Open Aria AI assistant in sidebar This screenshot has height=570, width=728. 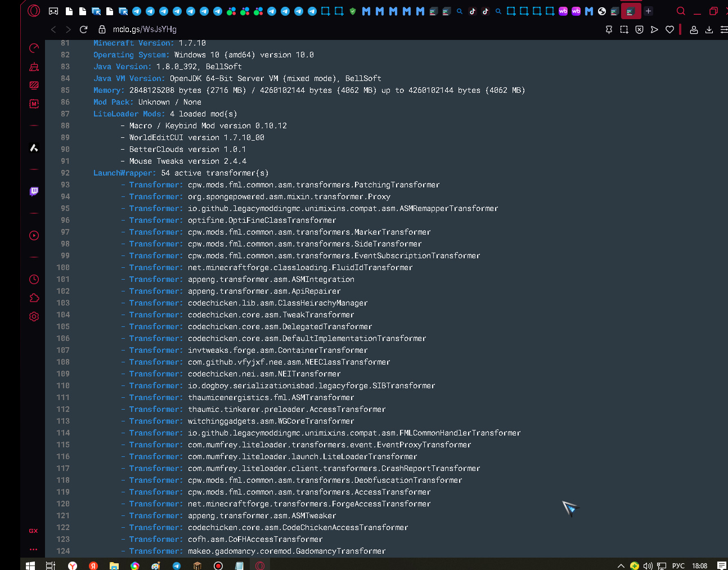point(34,147)
